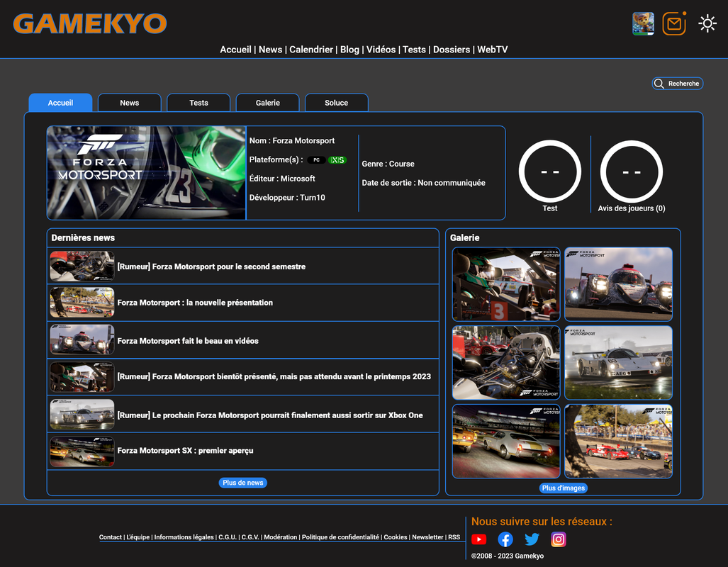728x567 pixels.
Task: Open Modération footer link
Action: [281, 537]
